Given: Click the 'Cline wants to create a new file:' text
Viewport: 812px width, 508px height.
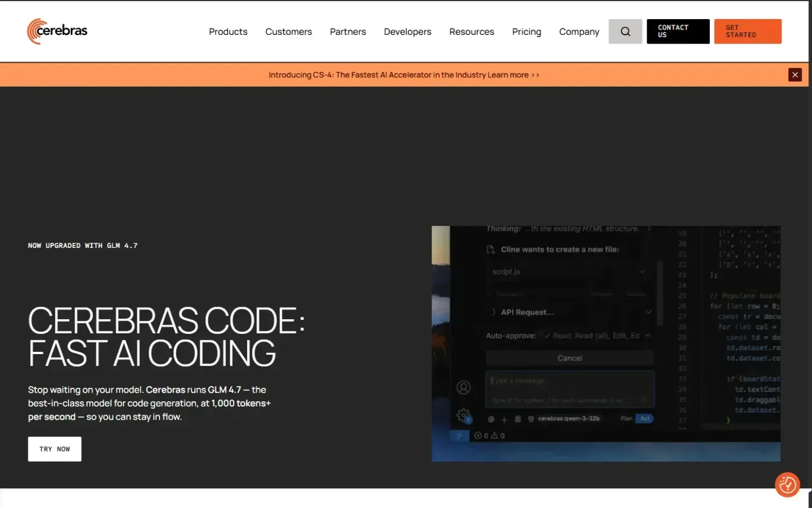Looking at the screenshot, I should (560, 250).
